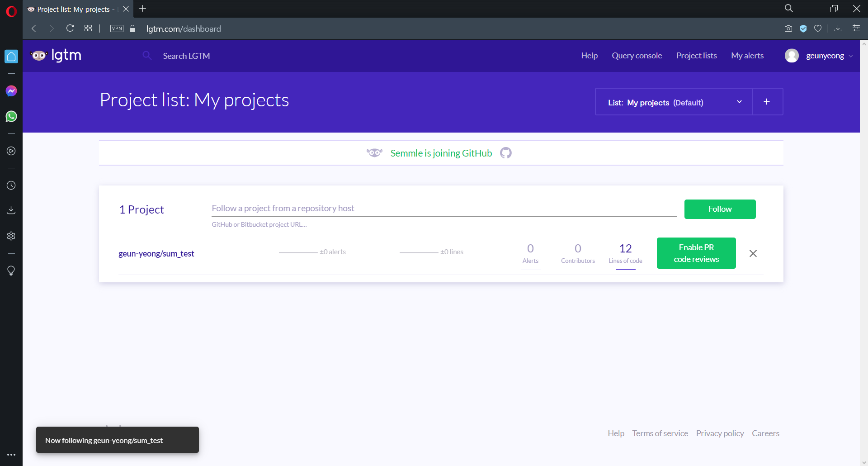Open the Opera start page home icon
The height and width of the screenshot is (466, 868).
pos(11,57)
